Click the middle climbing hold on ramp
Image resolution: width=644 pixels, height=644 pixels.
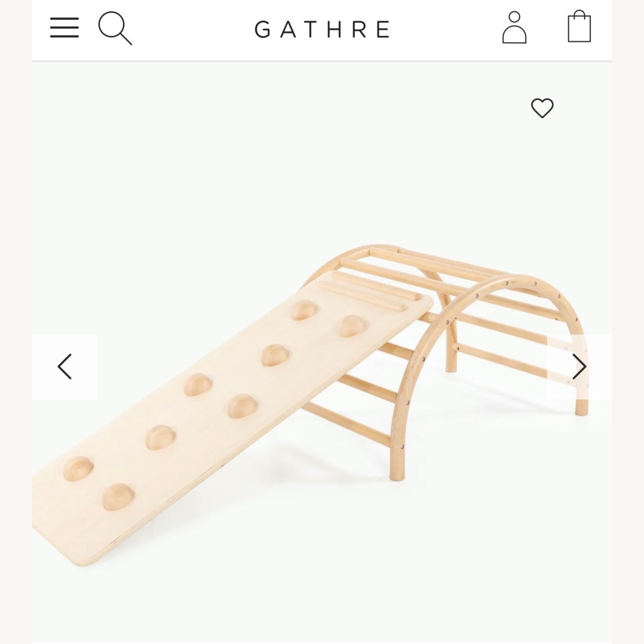coord(198,384)
